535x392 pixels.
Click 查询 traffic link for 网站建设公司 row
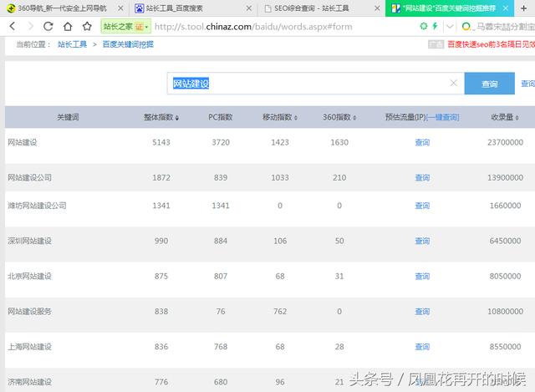pyautogui.click(x=422, y=177)
